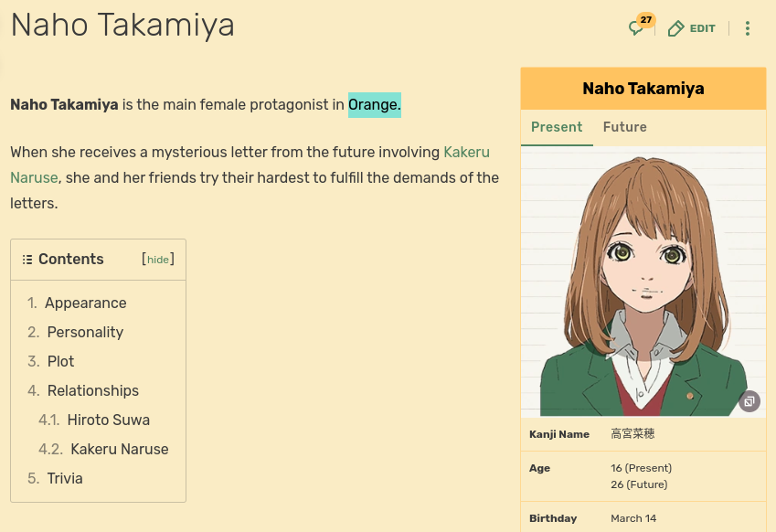Click the 16 (Present) age value
Image resolution: width=776 pixels, height=532 pixels.
(x=641, y=468)
